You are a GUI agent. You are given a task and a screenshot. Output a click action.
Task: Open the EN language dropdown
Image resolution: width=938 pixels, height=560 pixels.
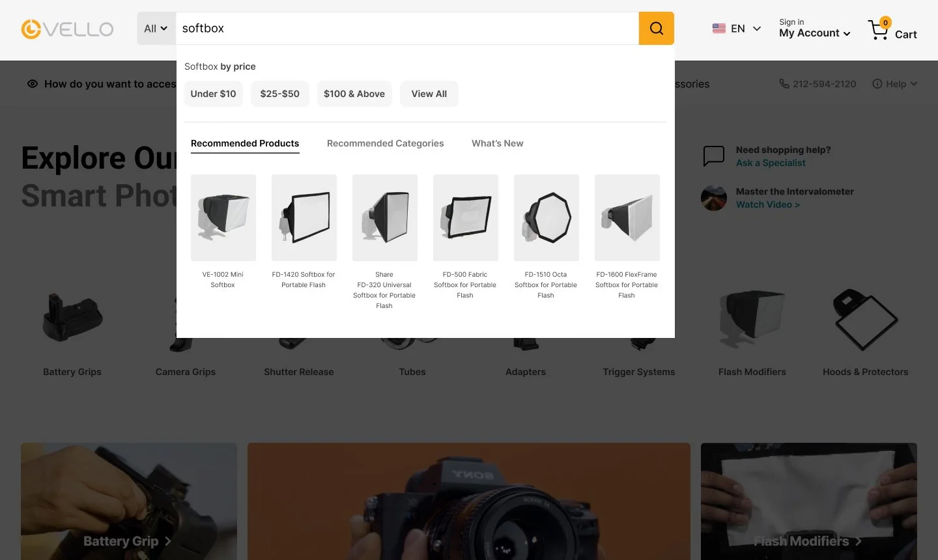click(x=737, y=29)
